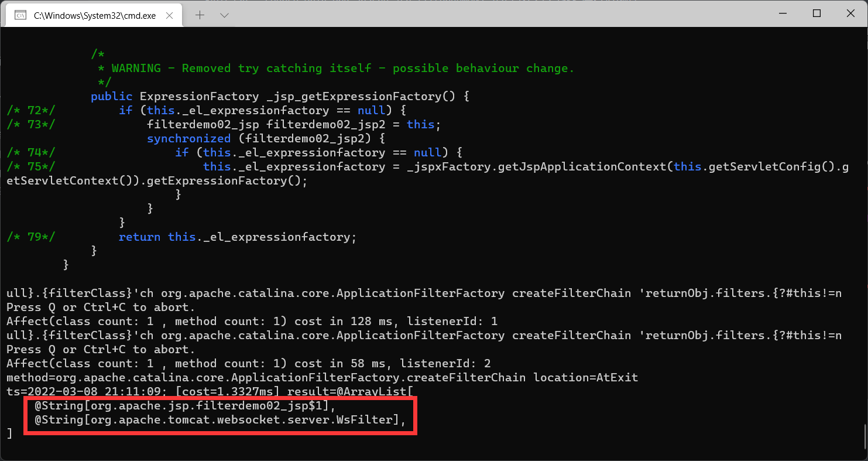868x461 pixels.
Task: Click the line ending 'location=AtExit'
Action: click(322, 378)
